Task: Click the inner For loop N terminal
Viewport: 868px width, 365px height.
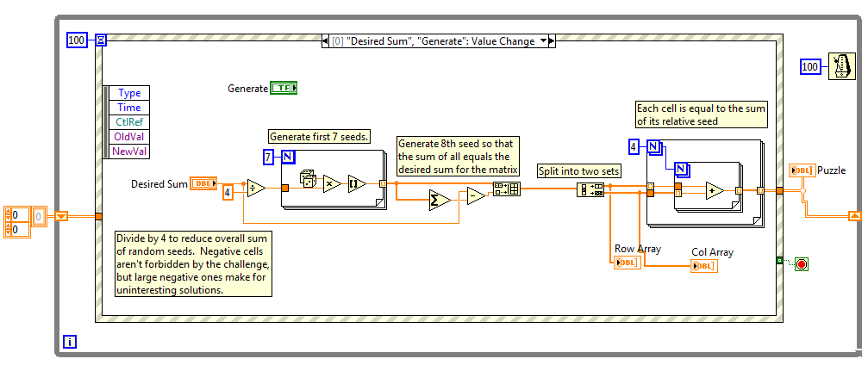Action: [x=681, y=168]
